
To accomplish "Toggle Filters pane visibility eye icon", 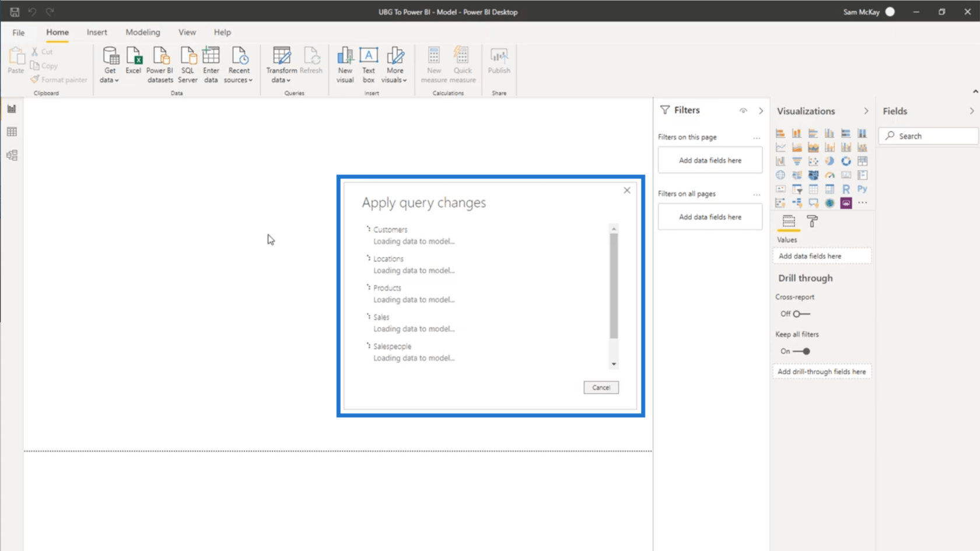I will [743, 111].
